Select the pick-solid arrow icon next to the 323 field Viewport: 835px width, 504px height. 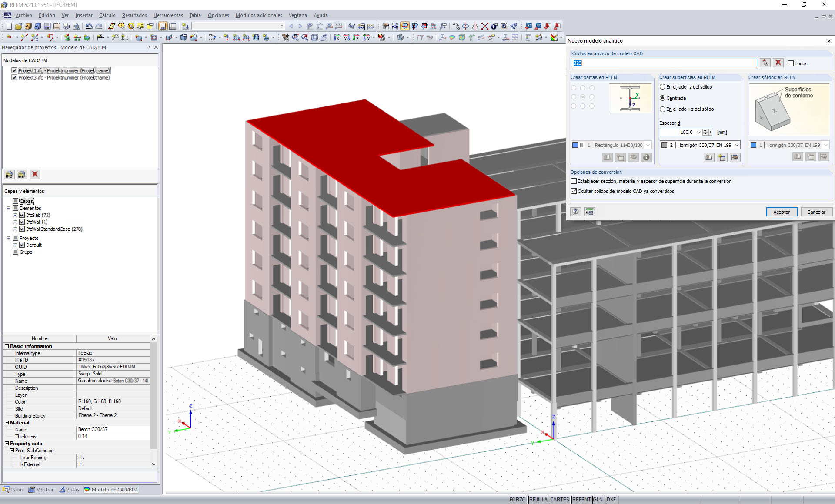click(765, 63)
